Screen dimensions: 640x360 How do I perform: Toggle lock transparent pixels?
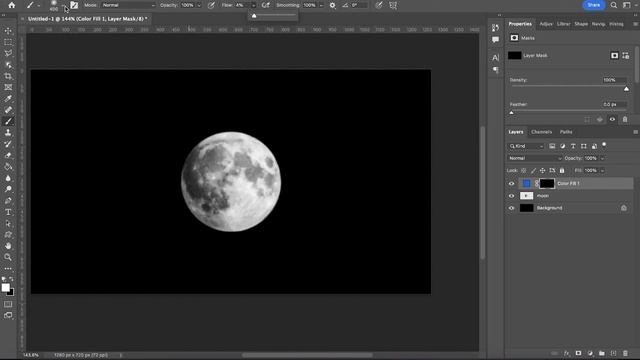click(x=524, y=171)
